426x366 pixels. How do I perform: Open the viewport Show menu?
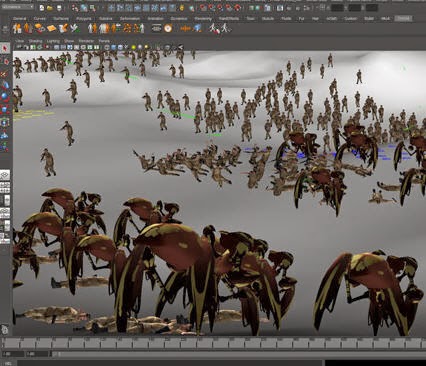click(x=69, y=41)
